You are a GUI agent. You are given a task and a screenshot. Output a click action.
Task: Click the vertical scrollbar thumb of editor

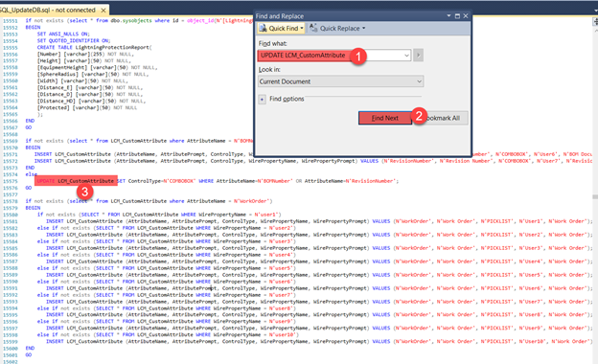(x=595, y=196)
